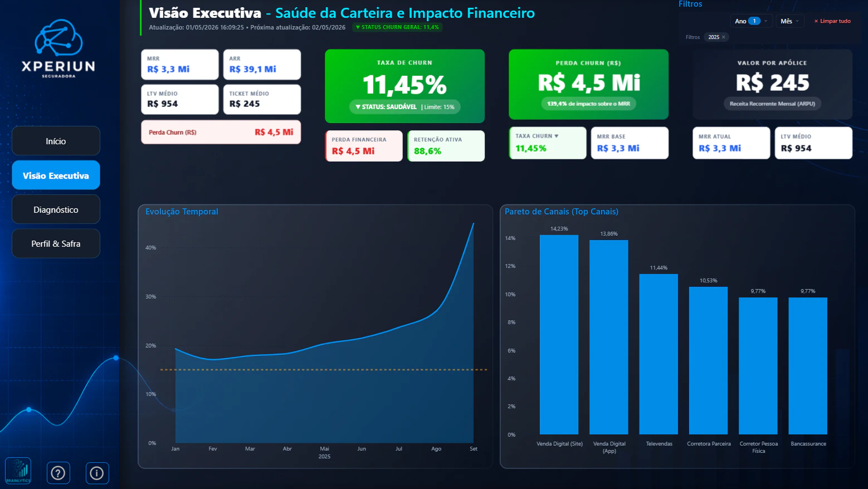Click Limpar tudo to clear filters

(x=832, y=21)
